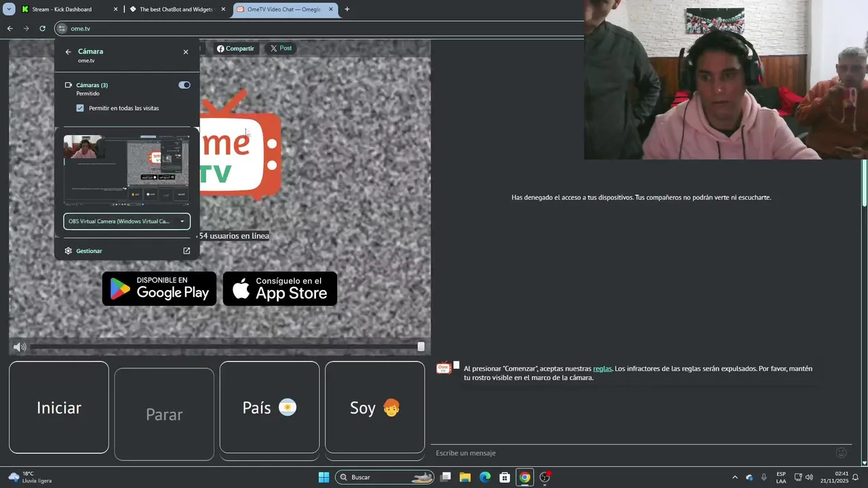Click the Gestionar external link icon
Image resolution: width=868 pixels, height=488 pixels.
pos(186,251)
